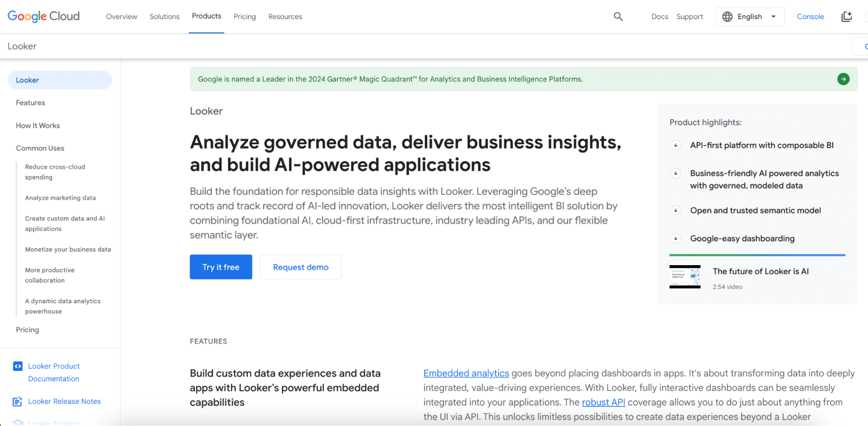Expand Business-friendly AI powered analytics highlight

coord(676,173)
